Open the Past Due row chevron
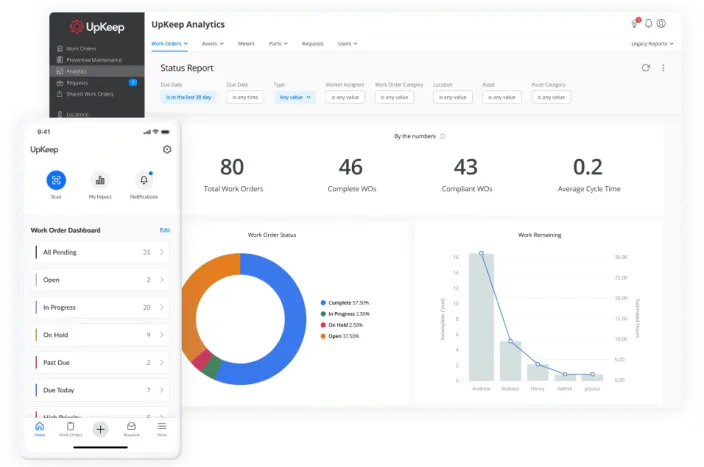Screen dimensions: 704x467 162,363
